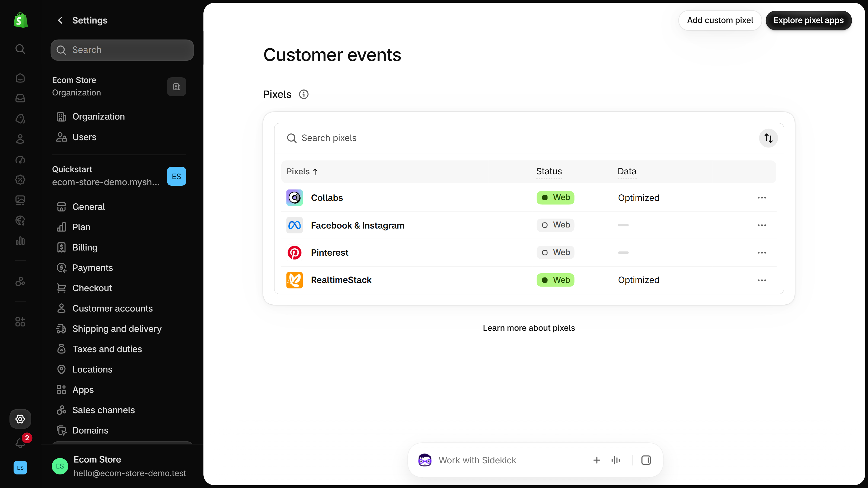Click the ES store badge next to Quickstart

click(x=177, y=176)
